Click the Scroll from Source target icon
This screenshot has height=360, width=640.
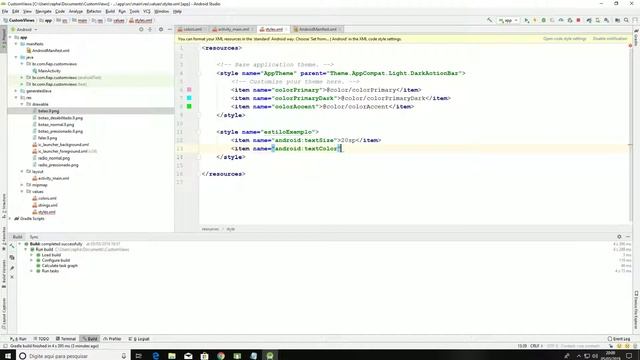click(x=141, y=29)
